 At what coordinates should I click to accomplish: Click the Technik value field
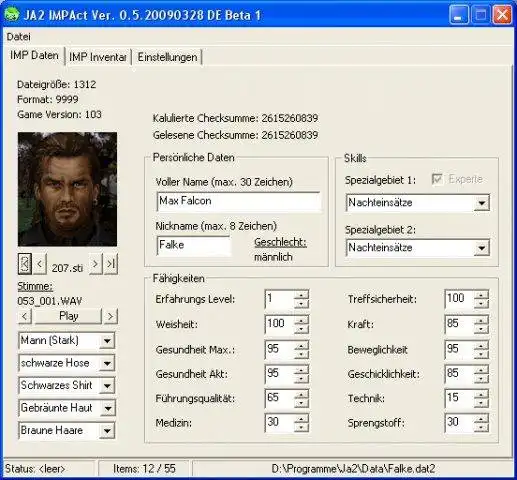point(459,399)
